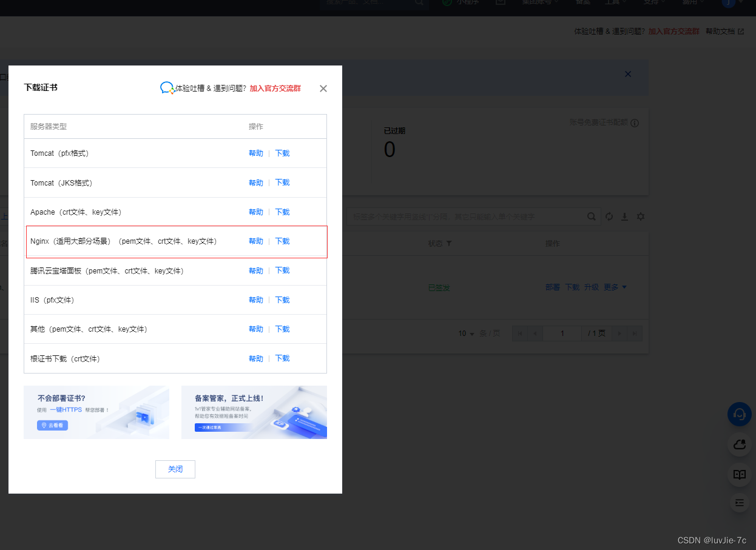
Task: Open help for the IIS row
Action: coord(256,300)
